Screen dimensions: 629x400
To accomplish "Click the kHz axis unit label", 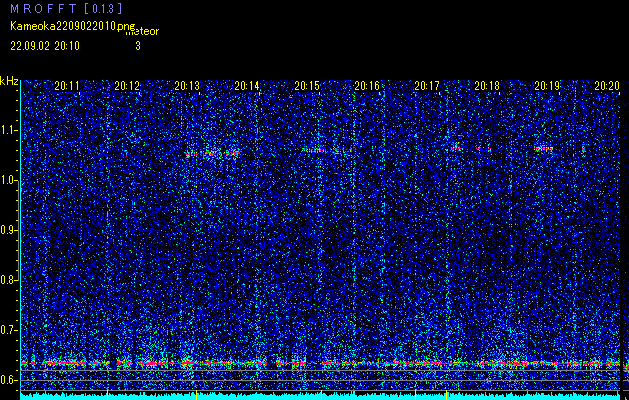I will click(9, 81).
